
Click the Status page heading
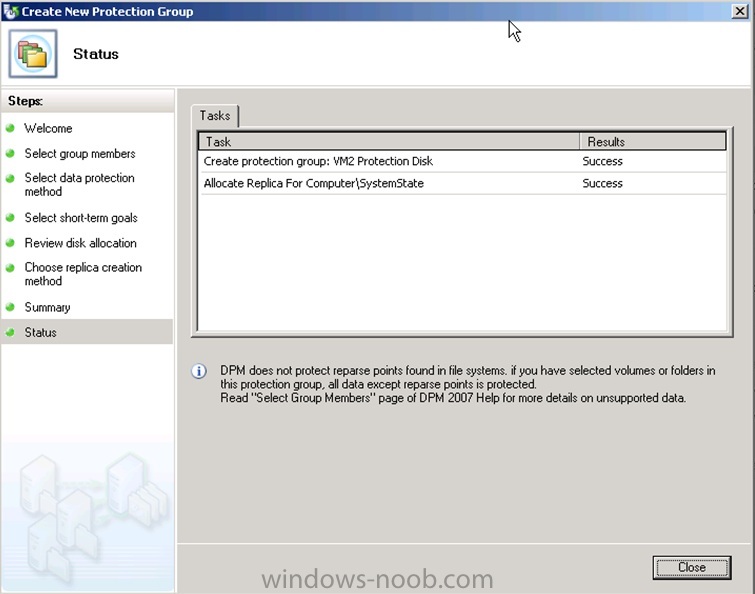click(96, 54)
